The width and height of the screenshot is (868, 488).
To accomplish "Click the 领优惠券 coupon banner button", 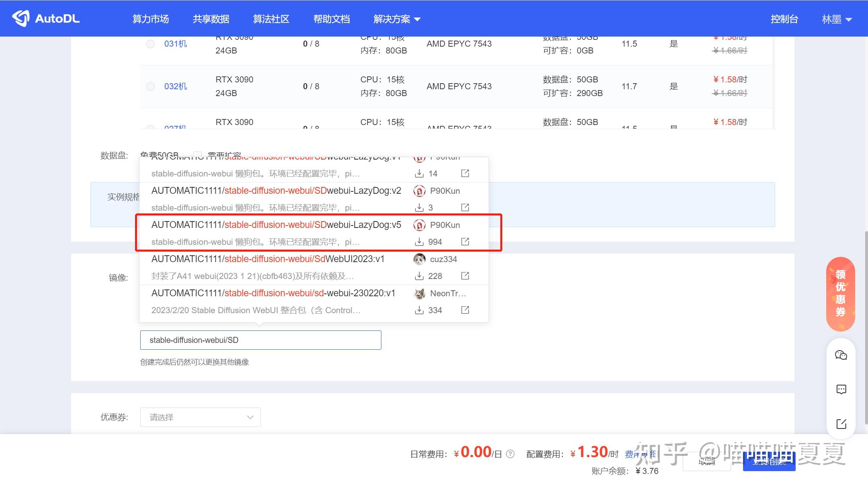I will (x=840, y=294).
